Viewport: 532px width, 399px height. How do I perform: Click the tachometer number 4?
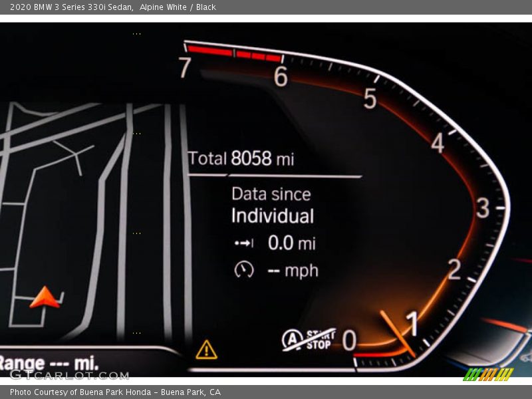pos(438,142)
